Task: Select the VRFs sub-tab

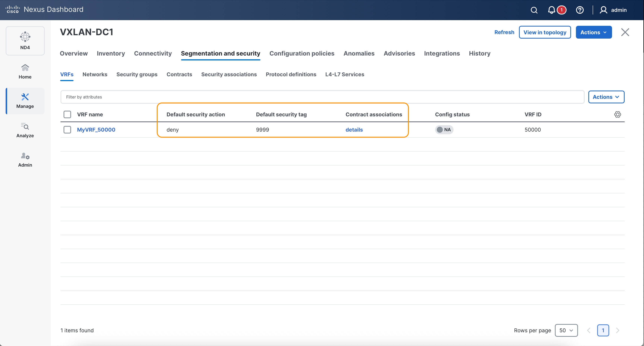Action: tap(67, 74)
